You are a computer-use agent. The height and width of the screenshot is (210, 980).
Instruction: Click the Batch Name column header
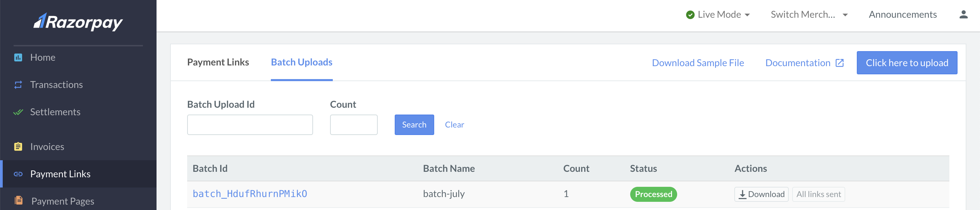pos(448,168)
